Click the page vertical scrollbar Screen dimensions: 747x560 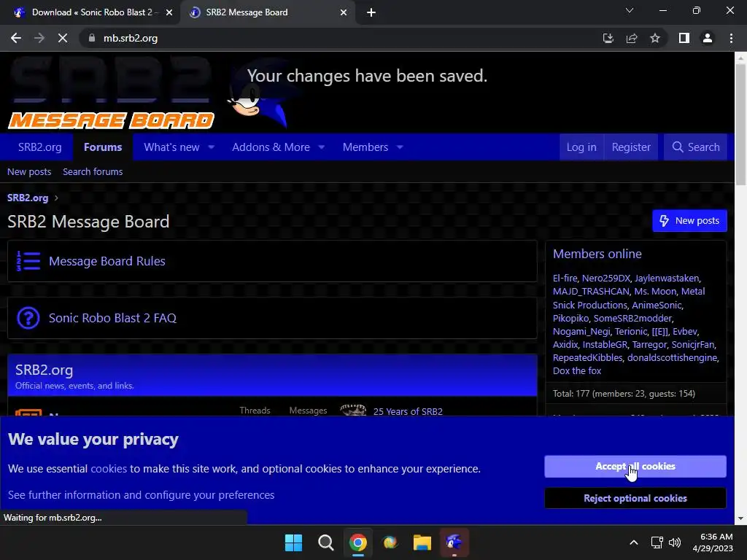pos(740,125)
